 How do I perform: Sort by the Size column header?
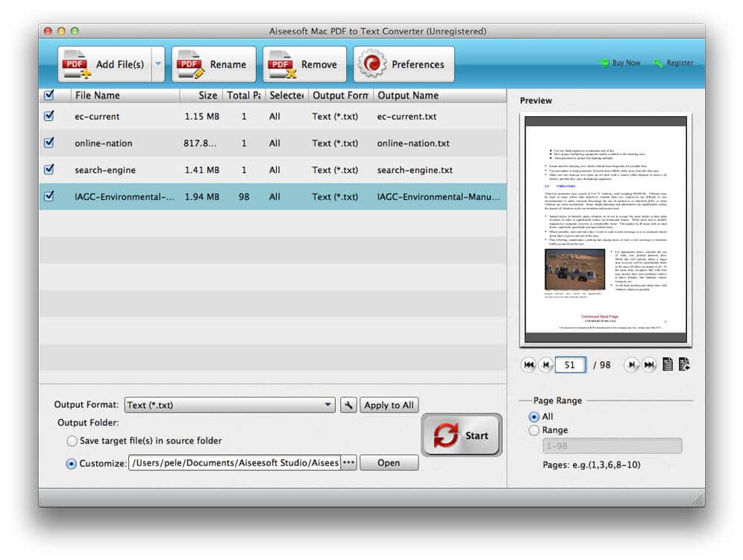click(201, 95)
